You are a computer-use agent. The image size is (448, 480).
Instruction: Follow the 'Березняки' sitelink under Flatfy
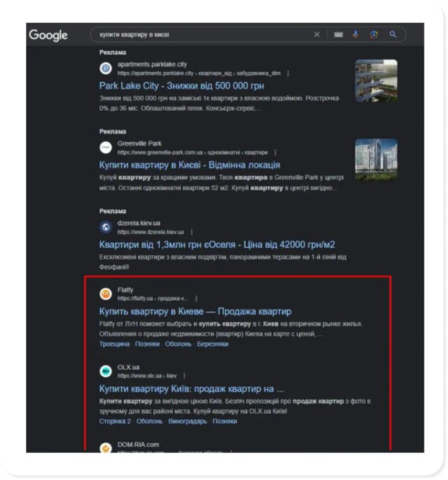[x=212, y=344]
